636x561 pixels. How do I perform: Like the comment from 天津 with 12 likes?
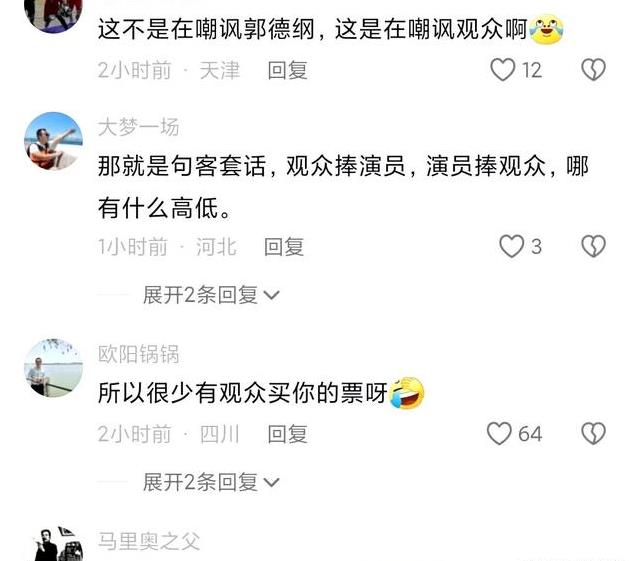point(503,70)
